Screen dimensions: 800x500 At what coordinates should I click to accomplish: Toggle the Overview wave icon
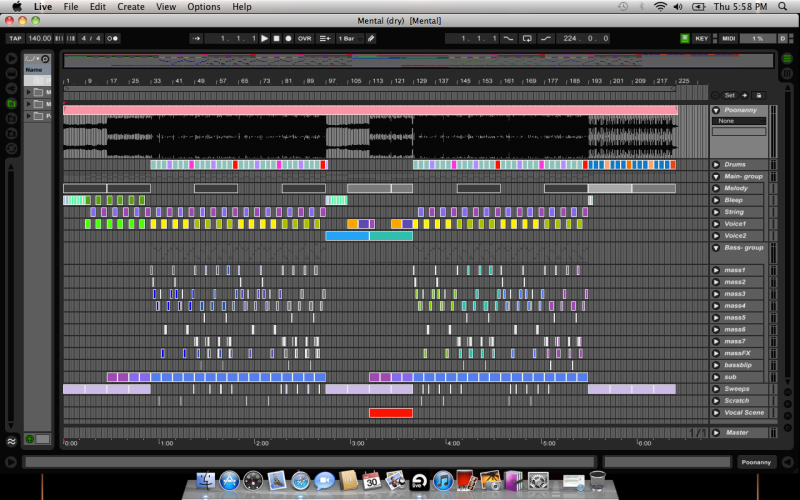tap(11, 441)
